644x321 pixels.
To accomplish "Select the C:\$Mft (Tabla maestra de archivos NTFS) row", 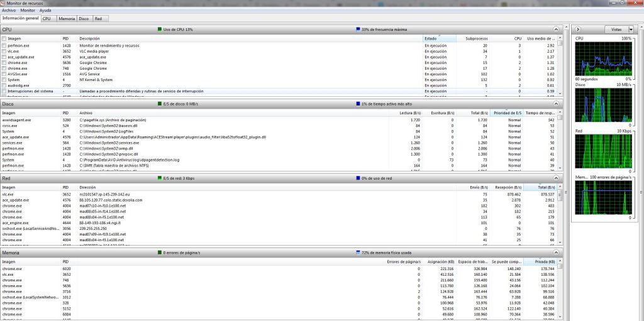I will click(279, 165).
